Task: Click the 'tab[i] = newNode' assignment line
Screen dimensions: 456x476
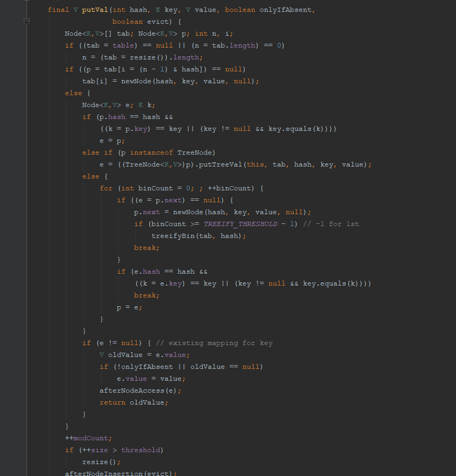Action: coord(170,81)
